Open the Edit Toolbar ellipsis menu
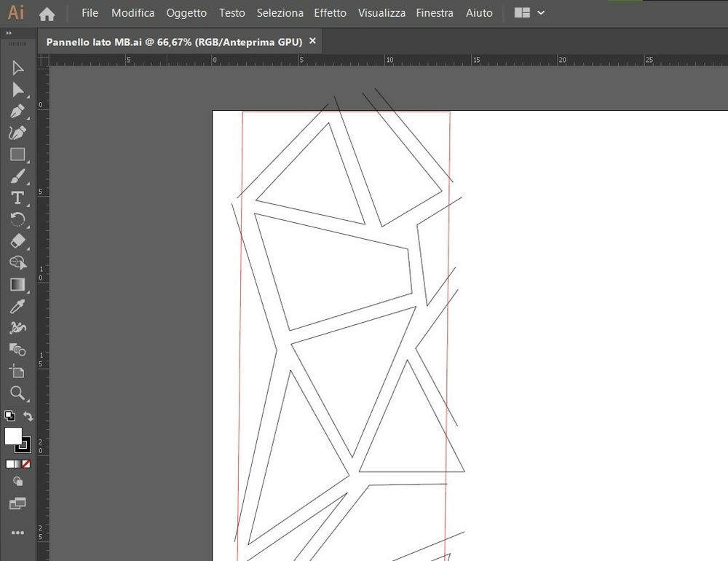728x561 pixels. click(17, 532)
